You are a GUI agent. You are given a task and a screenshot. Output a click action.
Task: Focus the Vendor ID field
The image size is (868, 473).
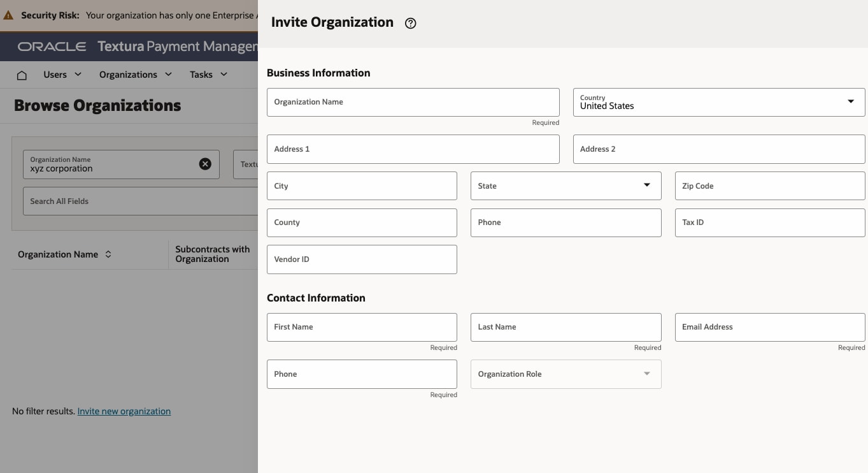click(x=362, y=259)
